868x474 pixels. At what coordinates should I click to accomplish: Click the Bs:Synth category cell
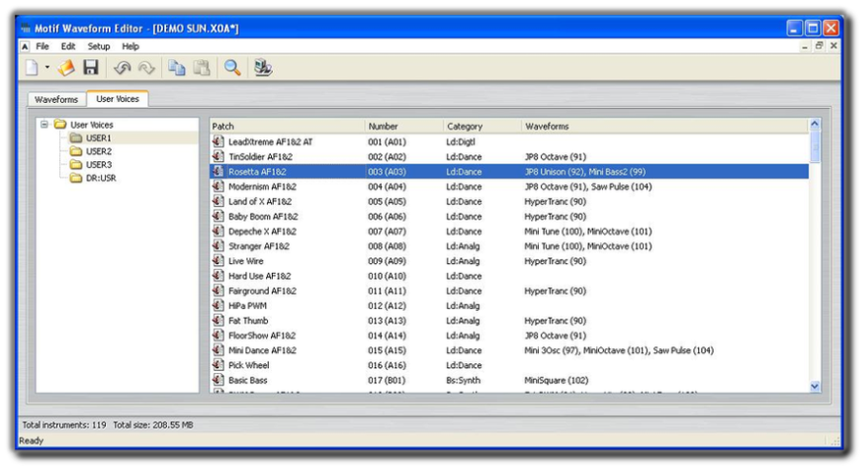tap(464, 380)
